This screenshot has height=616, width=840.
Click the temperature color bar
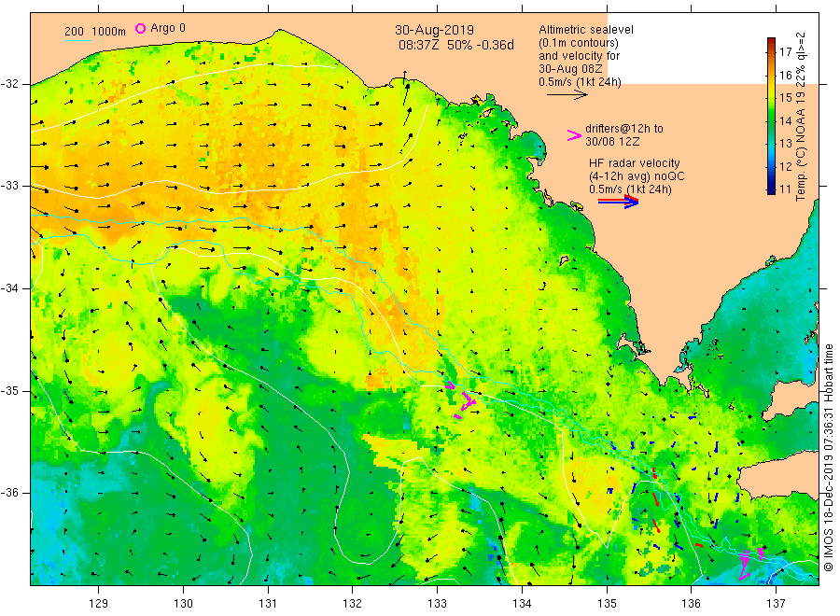(x=771, y=116)
